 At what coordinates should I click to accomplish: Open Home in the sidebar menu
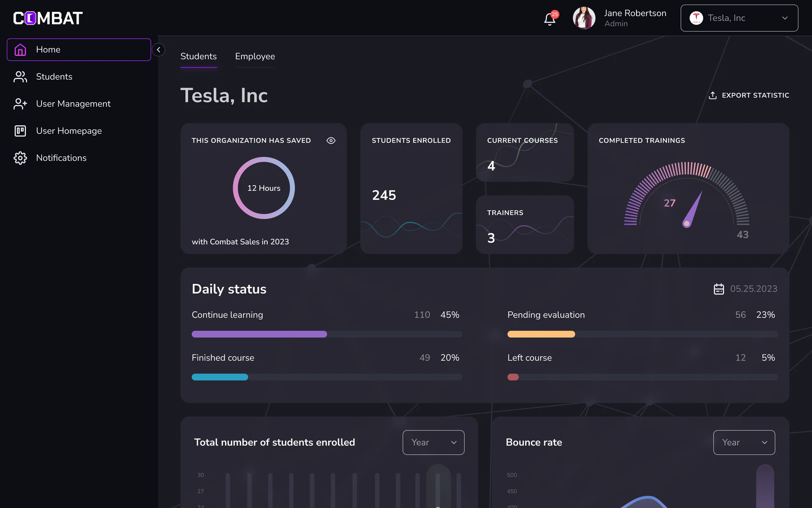click(x=79, y=50)
